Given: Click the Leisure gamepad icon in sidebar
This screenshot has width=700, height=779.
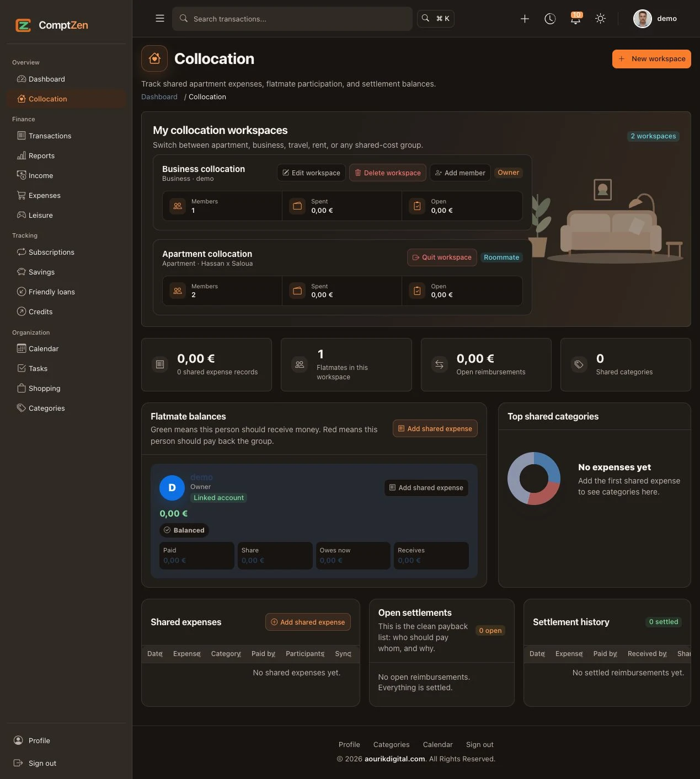Looking at the screenshot, I should coord(22,215).
